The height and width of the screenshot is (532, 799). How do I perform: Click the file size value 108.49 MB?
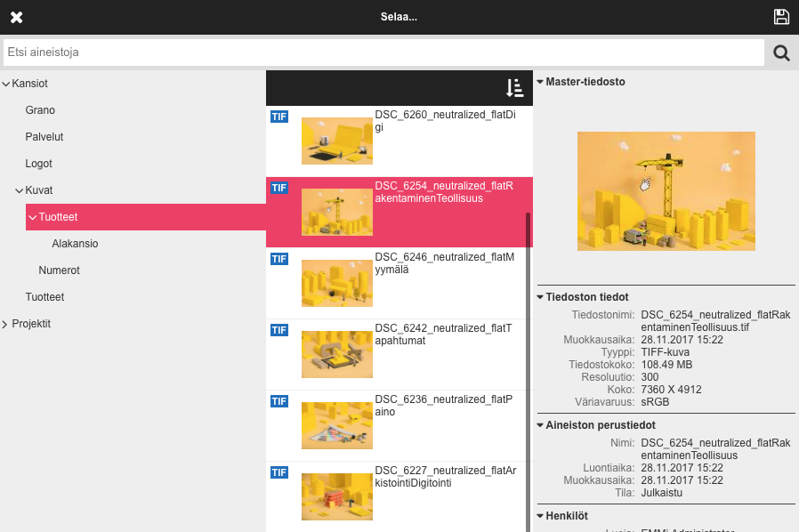[666, 365]
